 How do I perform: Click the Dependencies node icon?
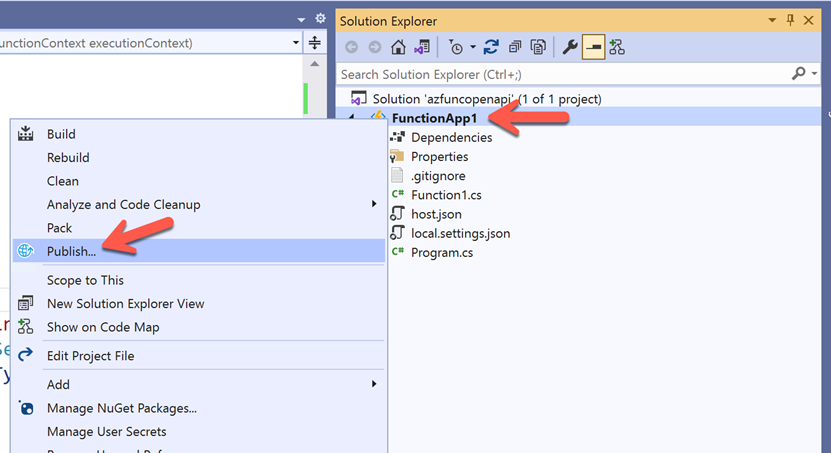397,137
